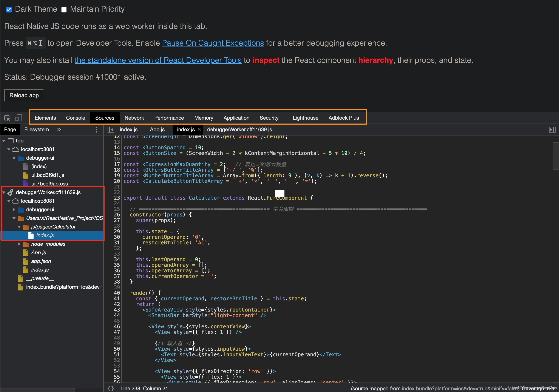The image size is (559, 392).
Task: Click the editor vertical scrollbar thumb
Action: pos(556,156)
